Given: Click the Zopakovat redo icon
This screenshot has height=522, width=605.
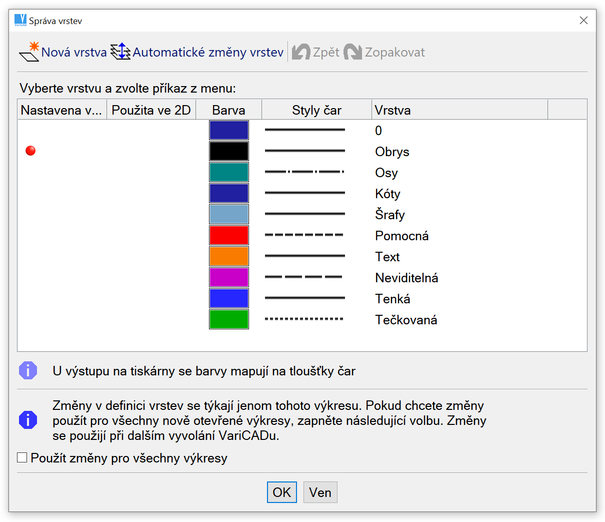Looking at the screenshot, I should tap(352, 51).
